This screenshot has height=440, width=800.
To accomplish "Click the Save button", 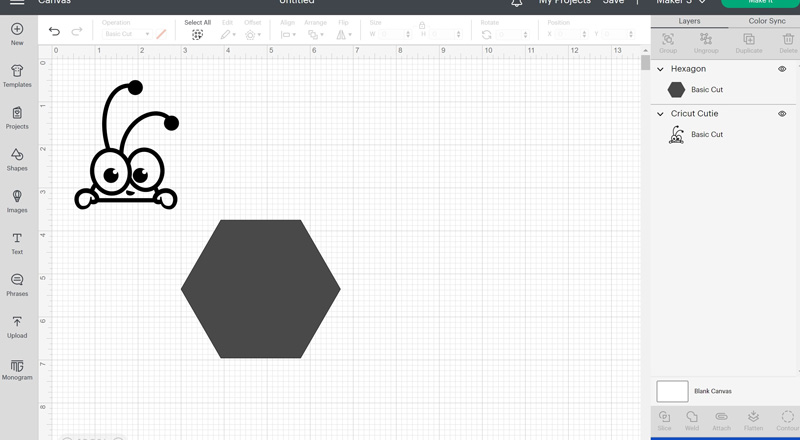I will [x=613, y=2].
